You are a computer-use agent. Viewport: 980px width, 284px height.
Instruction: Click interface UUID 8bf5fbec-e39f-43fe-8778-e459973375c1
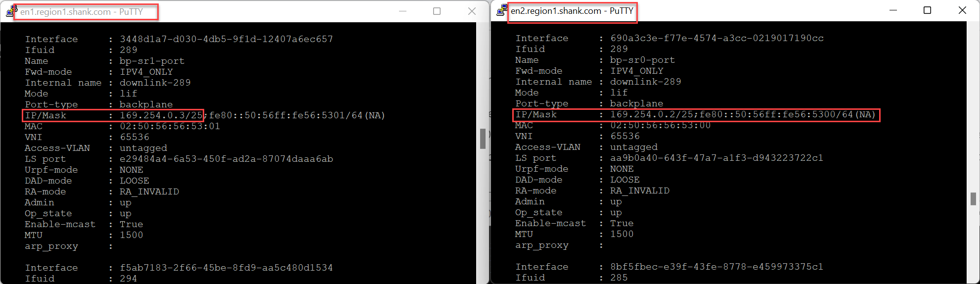[717, 267]
